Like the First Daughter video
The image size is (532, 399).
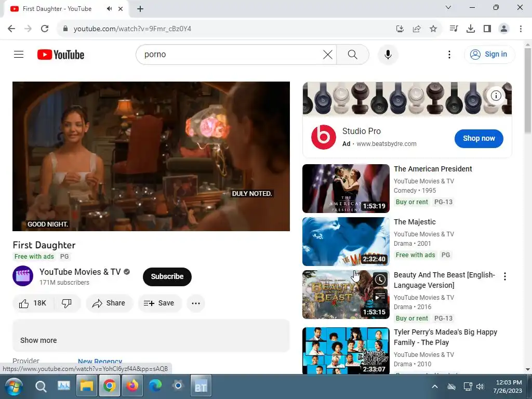click(x=33, y=303)
